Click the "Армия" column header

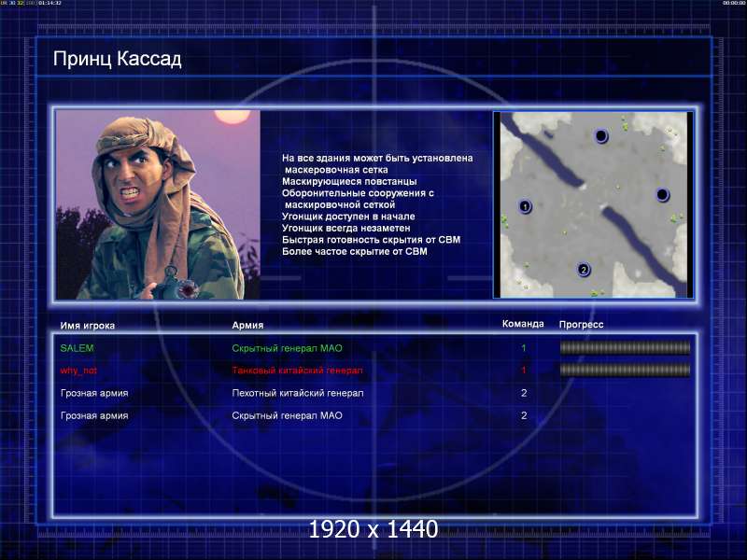tap(247, 326)
